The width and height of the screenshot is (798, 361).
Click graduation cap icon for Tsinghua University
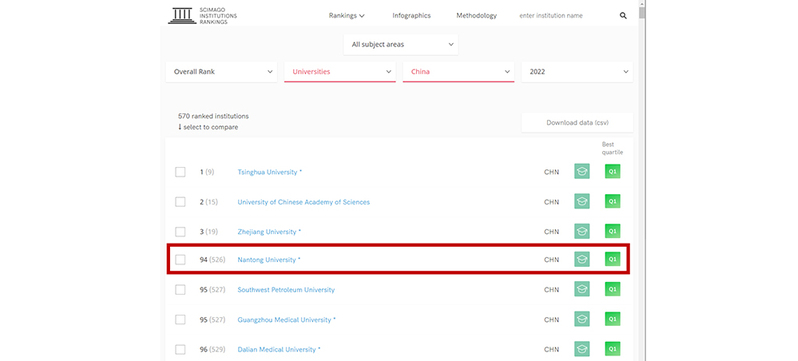[x=582, y=172]
